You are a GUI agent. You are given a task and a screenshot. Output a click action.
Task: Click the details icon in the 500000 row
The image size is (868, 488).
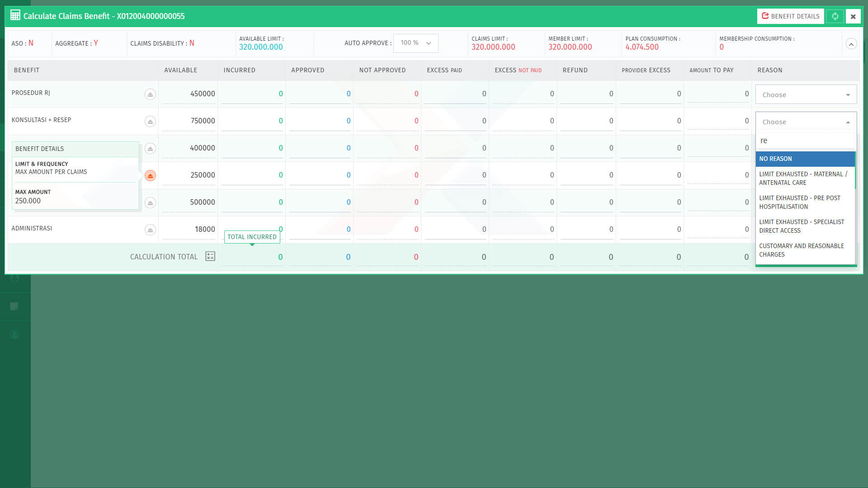150,202
